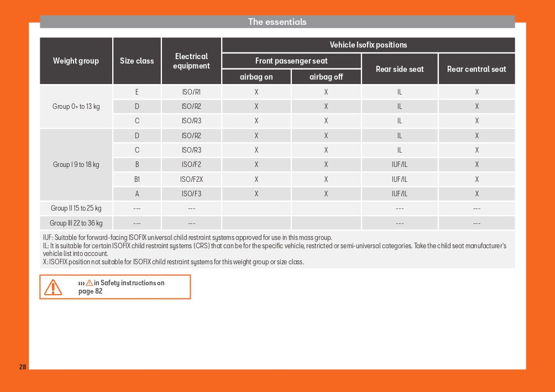The height and width of the screenshot is (392, 555).
Task: Select the 'Weight group' column header
Action: [x=76, y=61]
